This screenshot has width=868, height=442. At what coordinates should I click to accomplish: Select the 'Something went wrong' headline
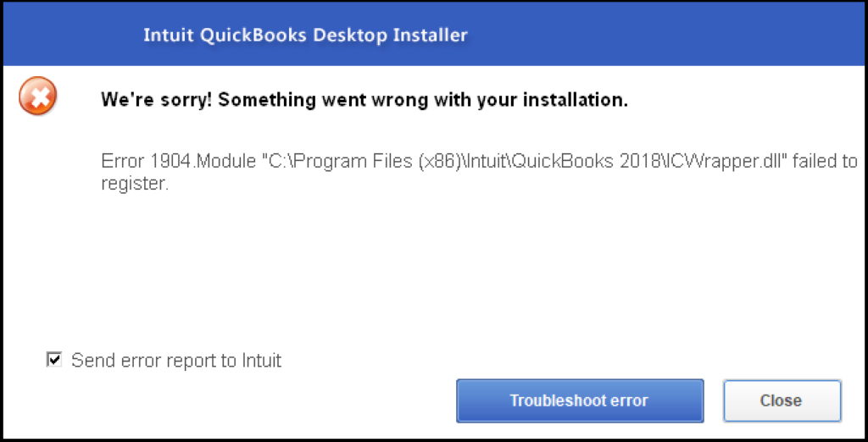tap(364, 100)
